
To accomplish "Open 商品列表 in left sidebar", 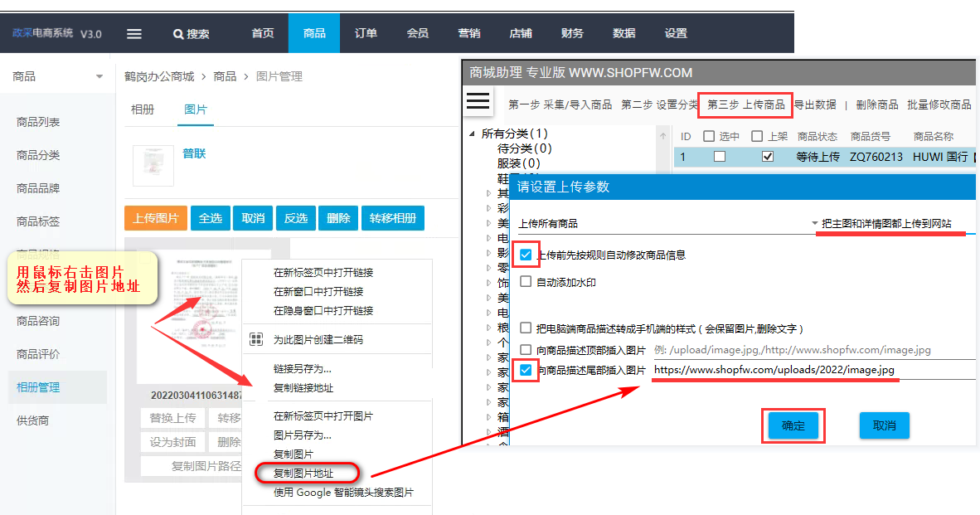I will click(x=38, y=122).
